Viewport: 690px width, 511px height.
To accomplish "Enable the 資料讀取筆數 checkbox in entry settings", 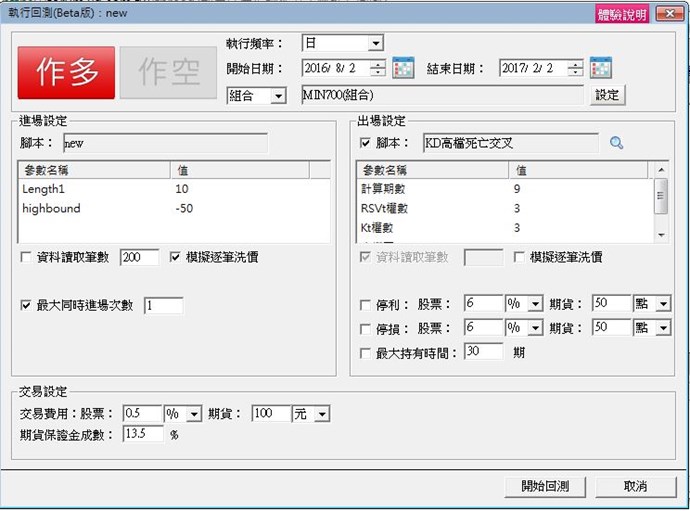I will [x=26, y=258].
